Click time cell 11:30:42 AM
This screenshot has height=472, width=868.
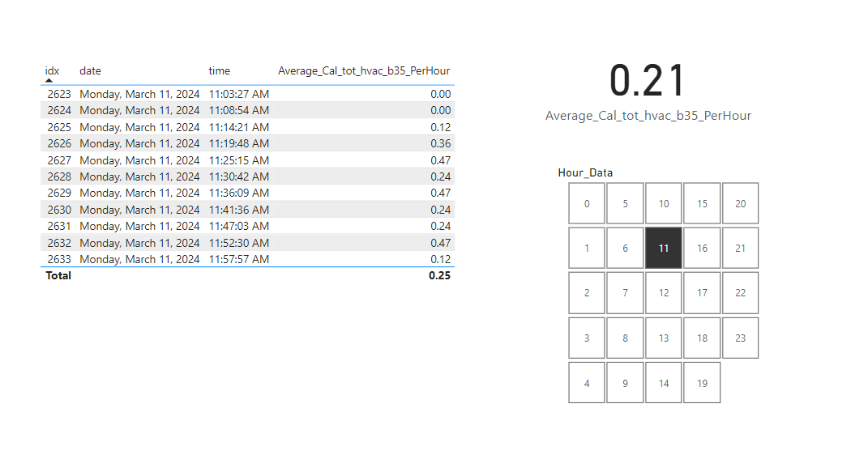tap(238, 176)
